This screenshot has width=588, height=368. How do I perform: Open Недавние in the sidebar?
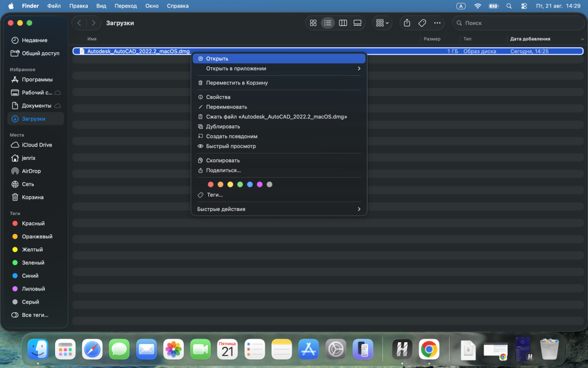(x=36, y=40)
